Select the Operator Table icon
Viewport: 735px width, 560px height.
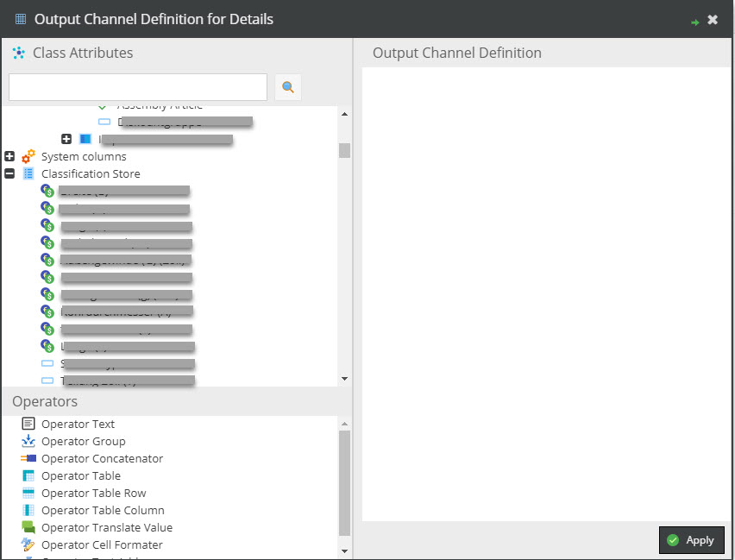[x=28, y=475]
